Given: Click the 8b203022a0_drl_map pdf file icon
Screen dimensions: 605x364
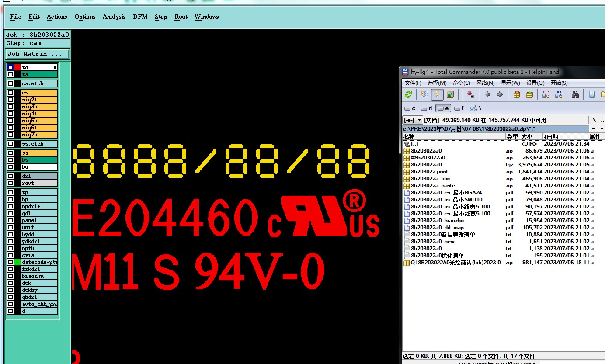Looking at the screenshot, I should pyautogui.click(x=407, y=228).
